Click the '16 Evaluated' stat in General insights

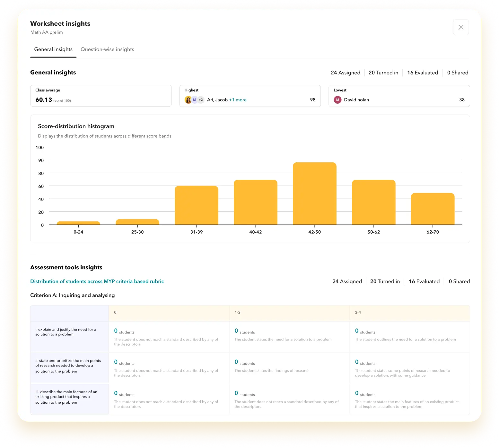pyautogui.click(x=422, y=73)
